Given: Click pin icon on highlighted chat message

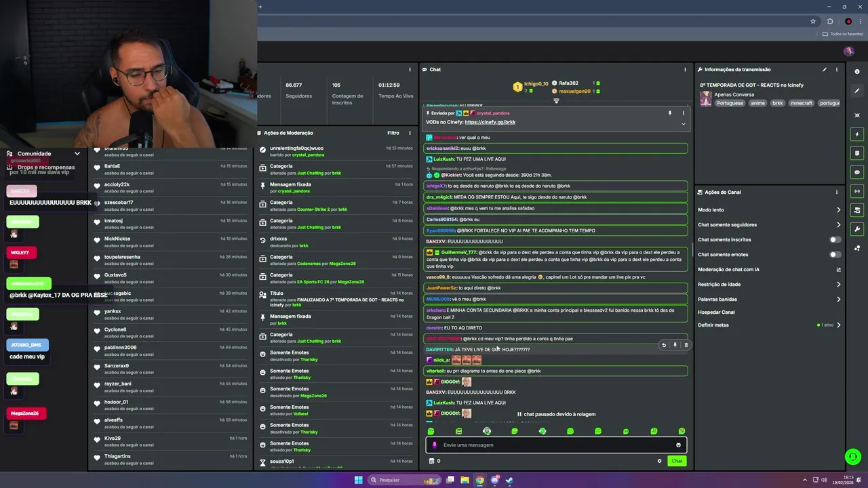Looking at the screenshot, I should [675, 345].
